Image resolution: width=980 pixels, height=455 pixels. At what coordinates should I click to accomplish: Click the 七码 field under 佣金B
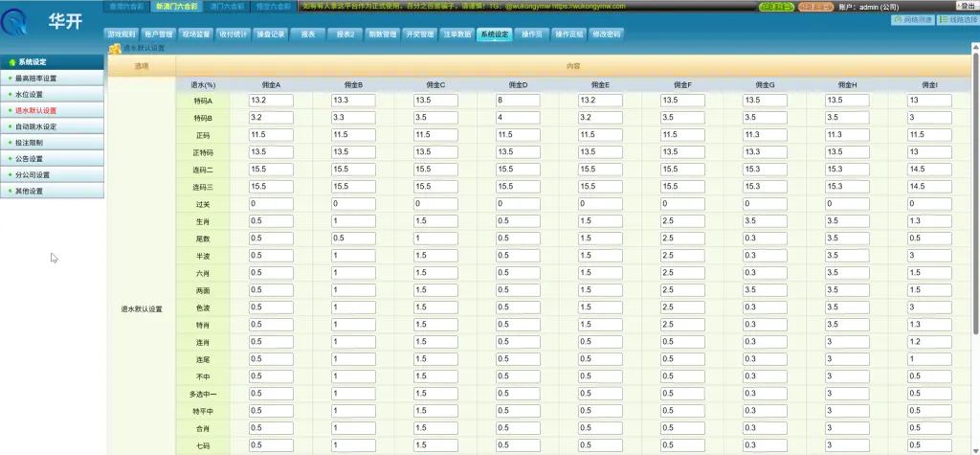pyautogui.click(x=353, y=445)
